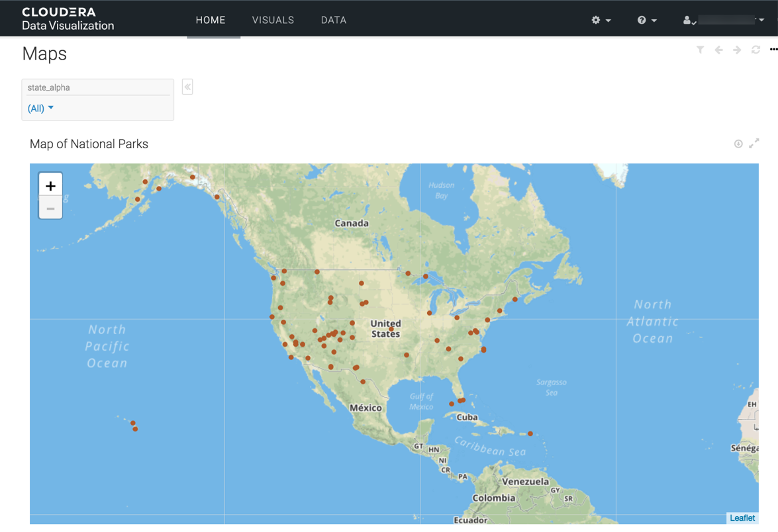Click the park marker in Puerto Rico area
The height and width of the screenshot is (532, 778).
click(x=530, y=434)
